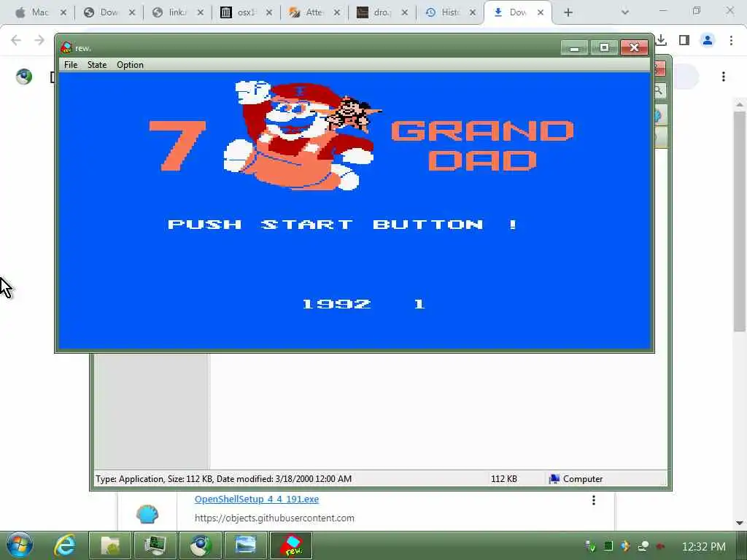The height and width of the screenshot is (560, 747).
Task: Switch to the rew emulator taskbar button
Action: pos(291,545)
